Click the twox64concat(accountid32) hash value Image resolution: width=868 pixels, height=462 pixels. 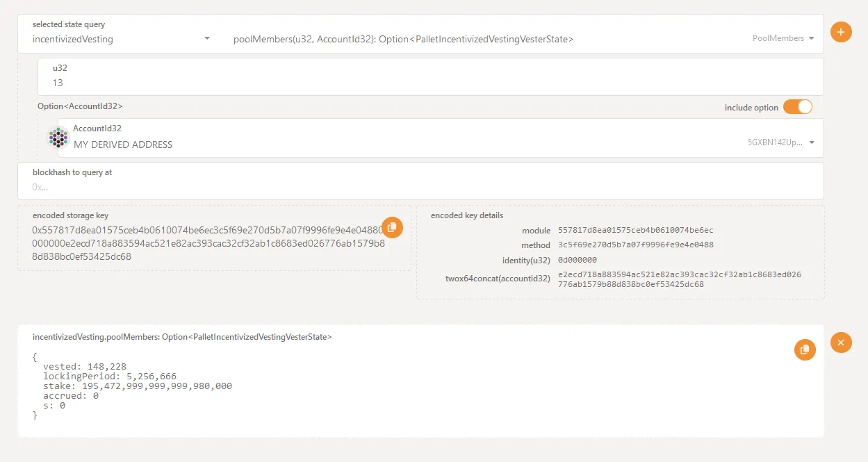(x=679, y=279)
